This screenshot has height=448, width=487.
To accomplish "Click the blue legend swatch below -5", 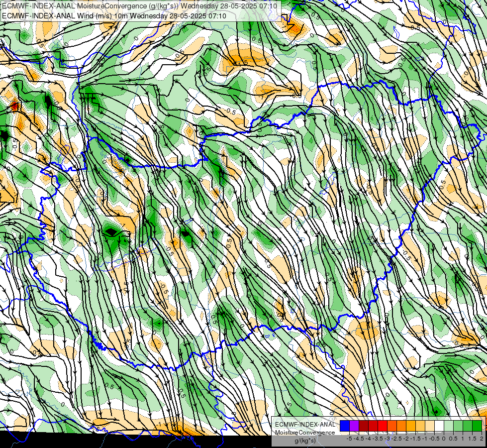I will tap(345, 426).
